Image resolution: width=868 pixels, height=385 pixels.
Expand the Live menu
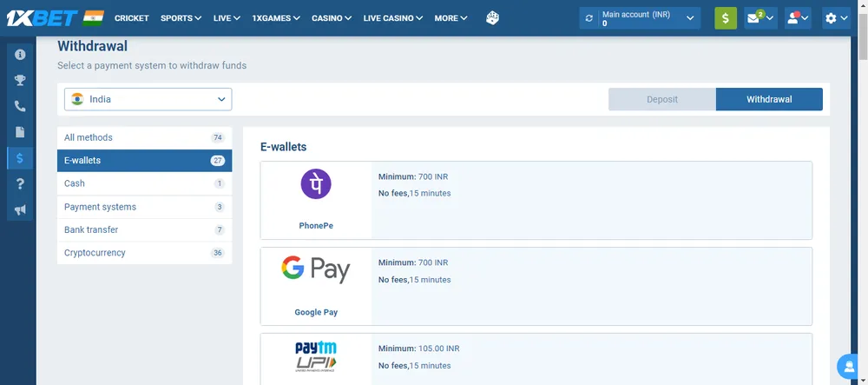(x=227, y=18)
